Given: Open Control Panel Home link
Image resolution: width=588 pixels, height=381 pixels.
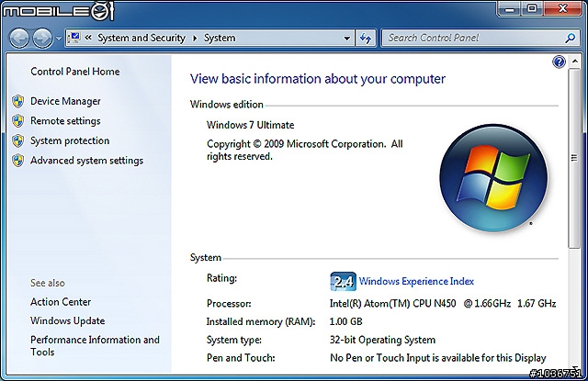Looking at the screenshot, I should [75, 72].
